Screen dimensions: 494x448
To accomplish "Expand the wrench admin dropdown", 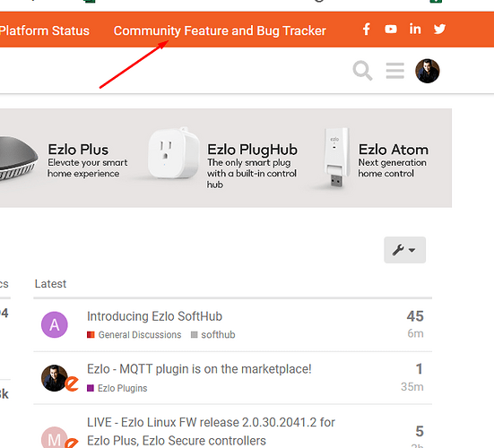I will pyautogui.click(x=405, y=250).
